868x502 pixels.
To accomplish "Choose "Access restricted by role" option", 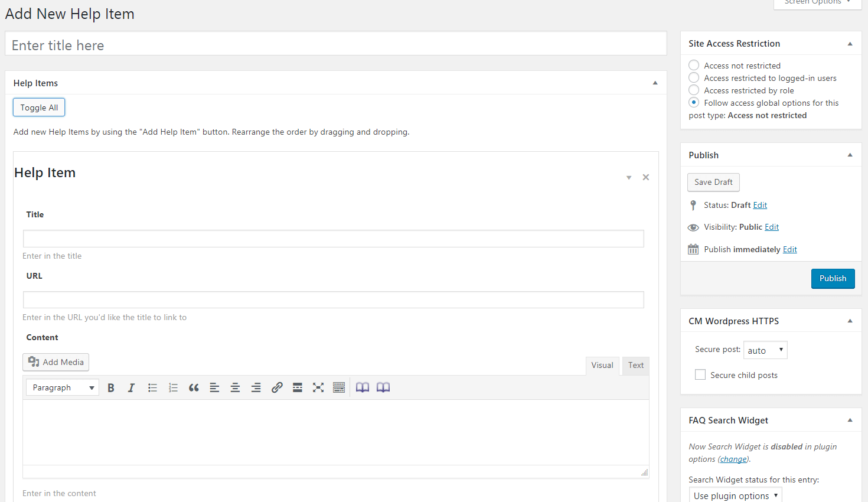I will [x=694, y=90].
